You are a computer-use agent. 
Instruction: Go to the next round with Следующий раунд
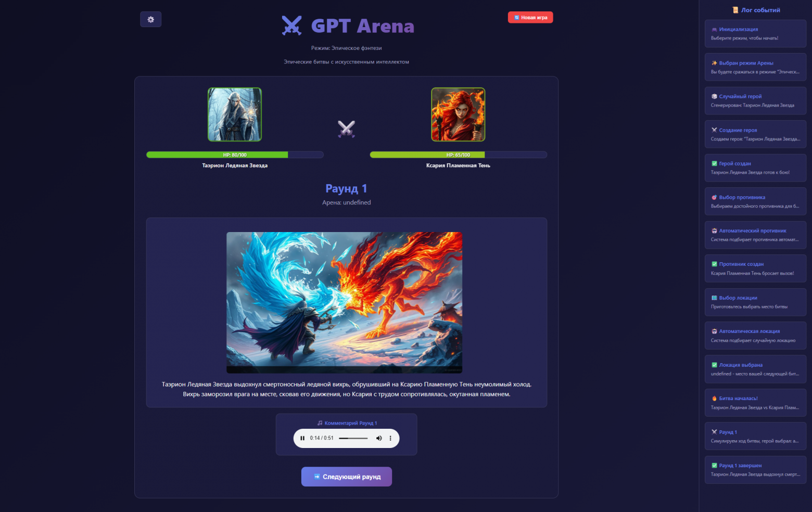click(x=347, y=477)
